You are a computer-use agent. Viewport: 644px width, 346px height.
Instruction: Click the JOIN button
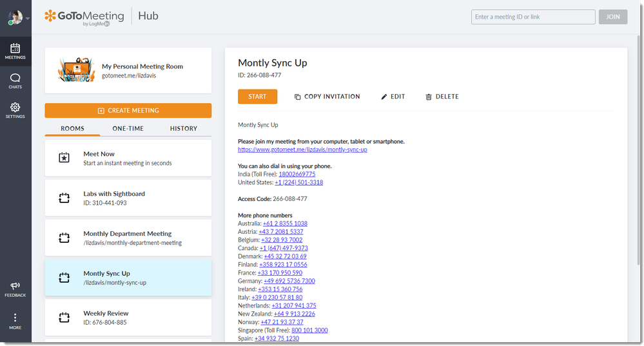coord(613,17)
